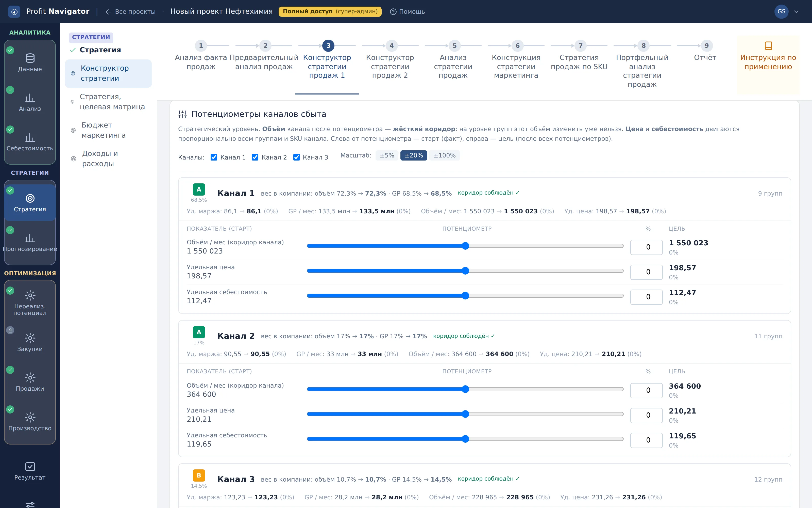This screenshot has height=508, width=812.
Task: Click the Канал 3 grade B badge
Action: 199,475
